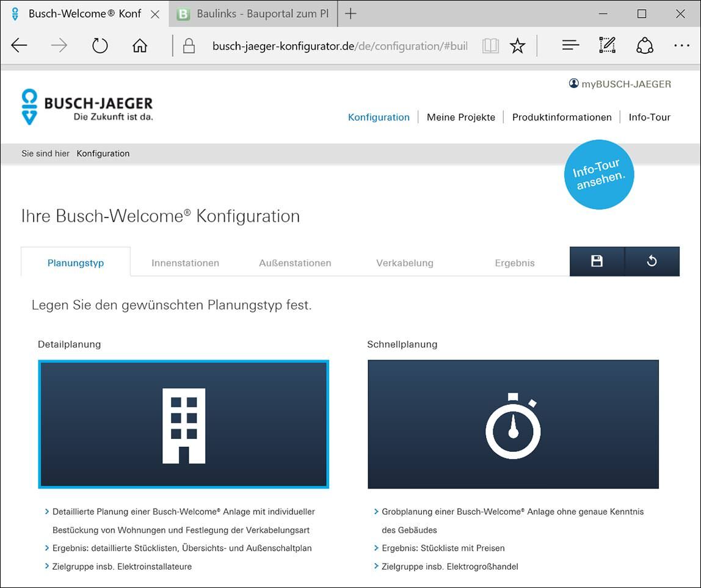The width and height of the screenshot is (701, 588).
Task: Click 'Ergebnis: detaillierte Stücklisten' bullet text
Action: tap(182, 548)
